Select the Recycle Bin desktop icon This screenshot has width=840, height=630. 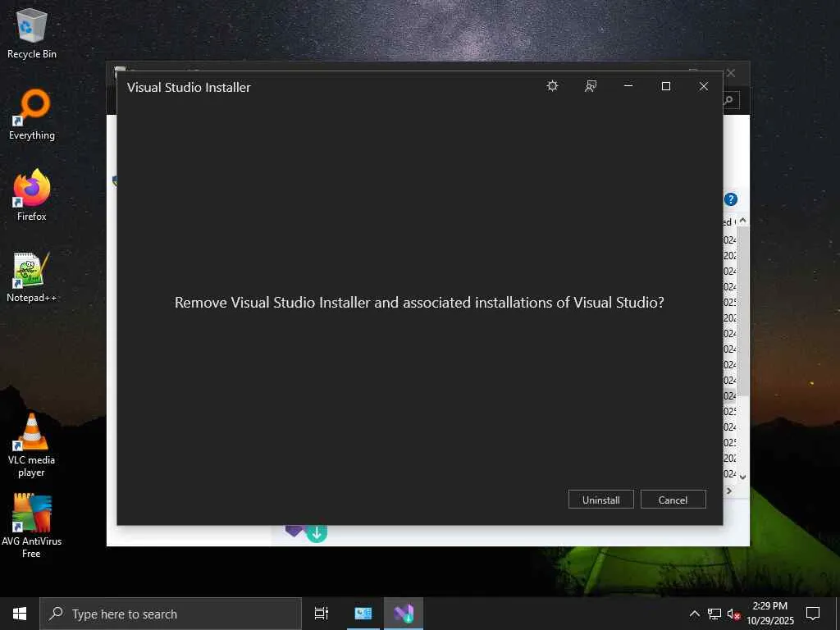point(32,34)
